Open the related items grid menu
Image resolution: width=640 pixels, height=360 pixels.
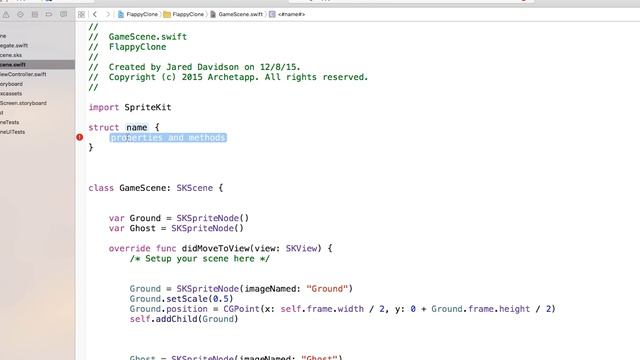(81, 15)
